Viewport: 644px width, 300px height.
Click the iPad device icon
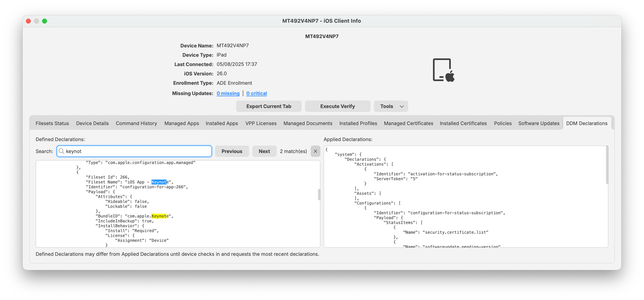click(x=443, y=70)
